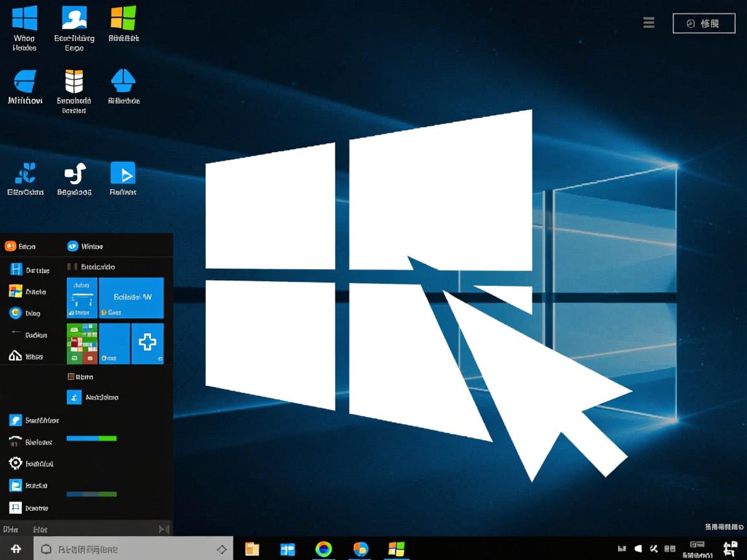Open the blue cross-shaped live tile
This screenshot has height=560, width=747.
[x=148, y=344]
